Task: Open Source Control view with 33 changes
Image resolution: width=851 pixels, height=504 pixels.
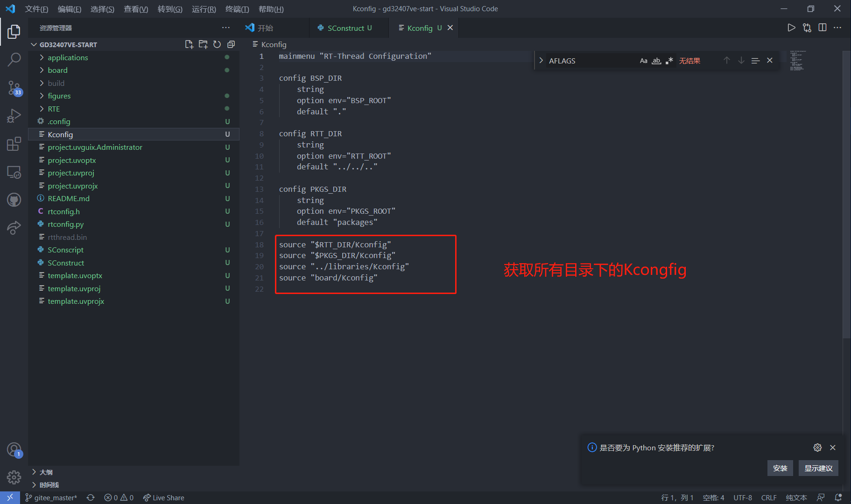Action: coord(14,88)
